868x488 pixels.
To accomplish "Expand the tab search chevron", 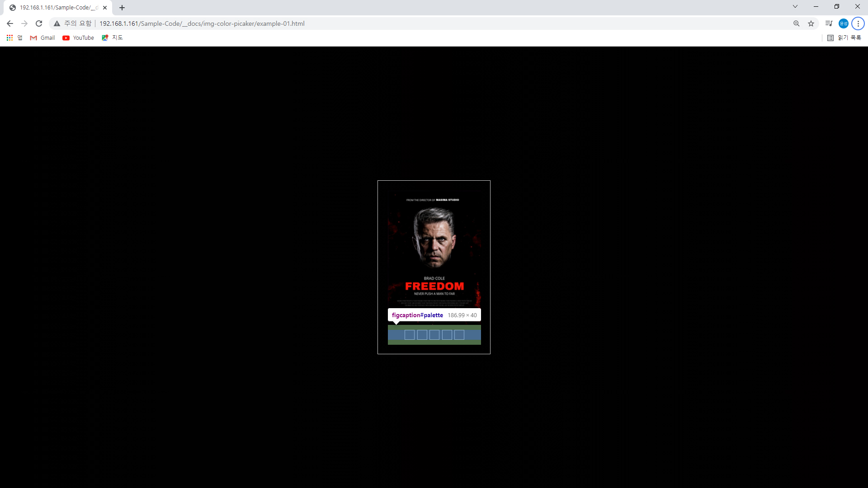I will [795, 7].
